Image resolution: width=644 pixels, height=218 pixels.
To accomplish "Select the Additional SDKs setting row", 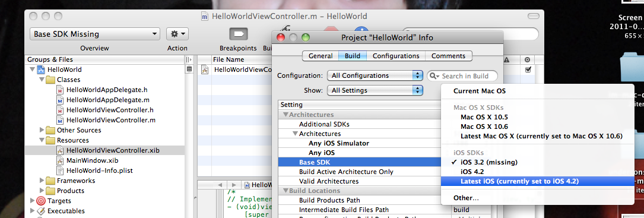I will click(360, 124).
